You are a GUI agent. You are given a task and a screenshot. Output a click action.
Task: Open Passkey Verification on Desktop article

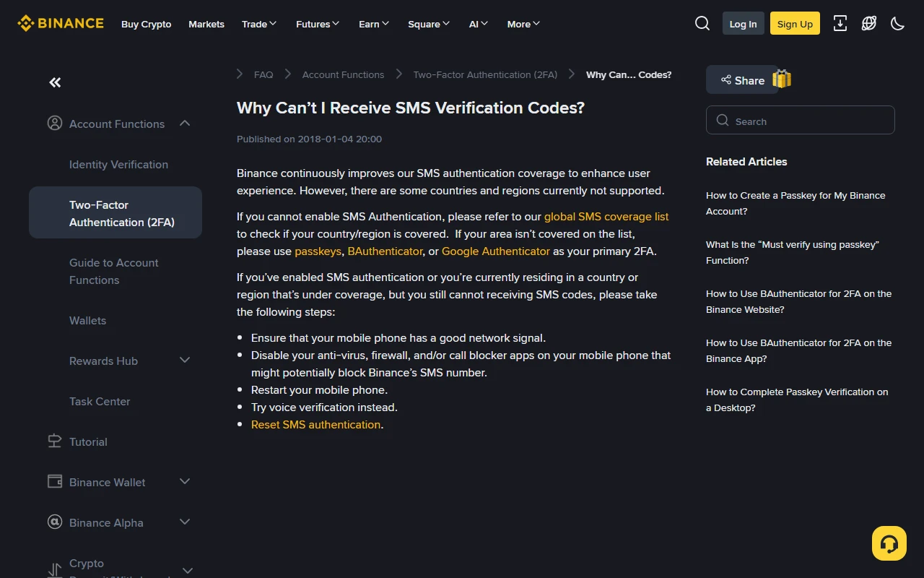click(797, 400)
